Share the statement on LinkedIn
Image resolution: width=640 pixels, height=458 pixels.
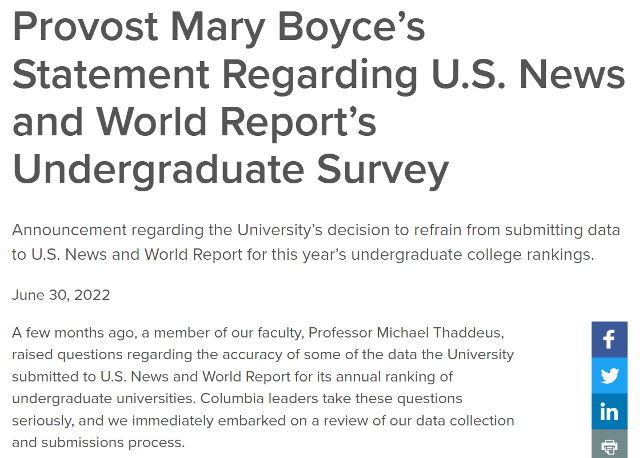pyautogui.click(x=609, y=411)
